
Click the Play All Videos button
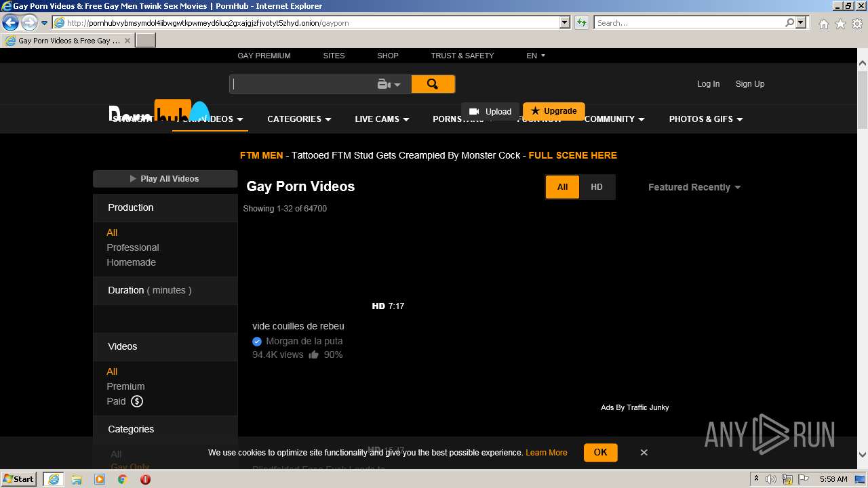[165, 179]
